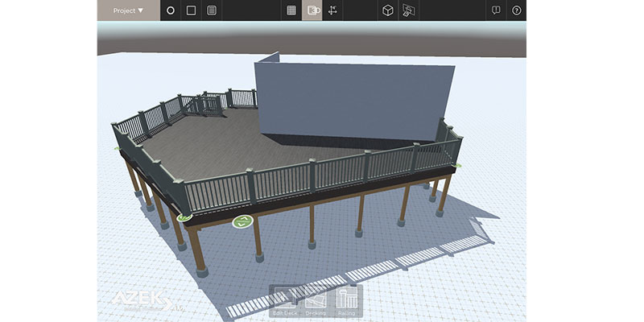This screenshot has width=644, height=322.
Task: Select the gray house wall
Action: 354,101
